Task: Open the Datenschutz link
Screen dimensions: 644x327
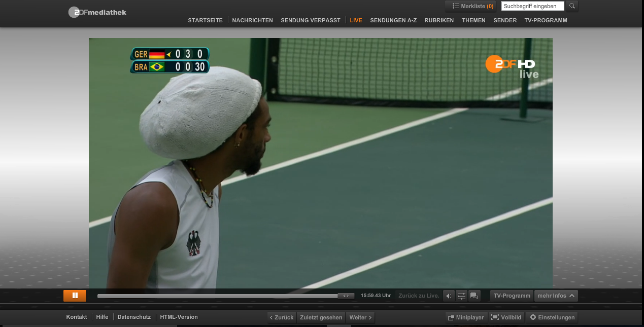Action: [134, 317]
